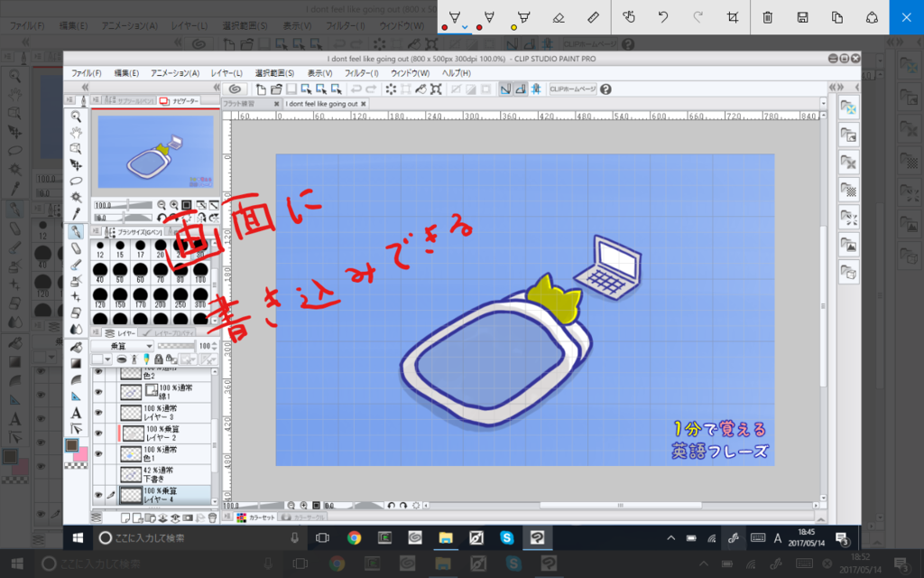Screen dimensions: 924x578
Task: Toggle the lock transparent pixels icon
Action: click(x=171, y=359)
